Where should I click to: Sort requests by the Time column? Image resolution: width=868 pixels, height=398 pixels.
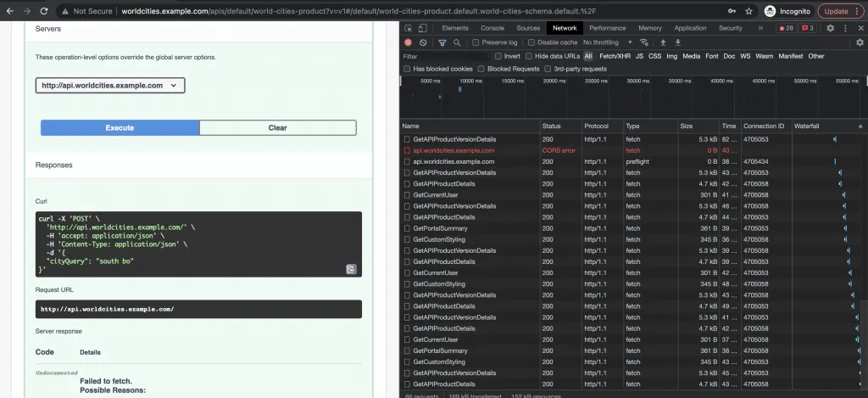coord(730,126)
